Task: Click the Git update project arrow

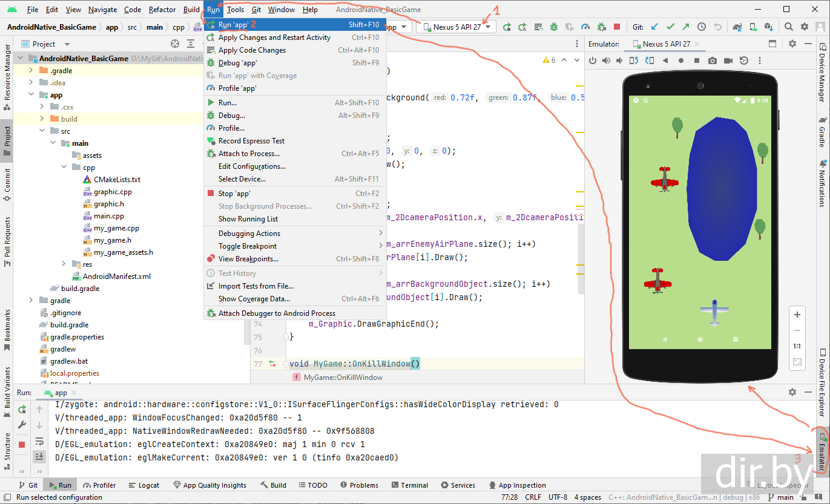Action: pos(654,27)
